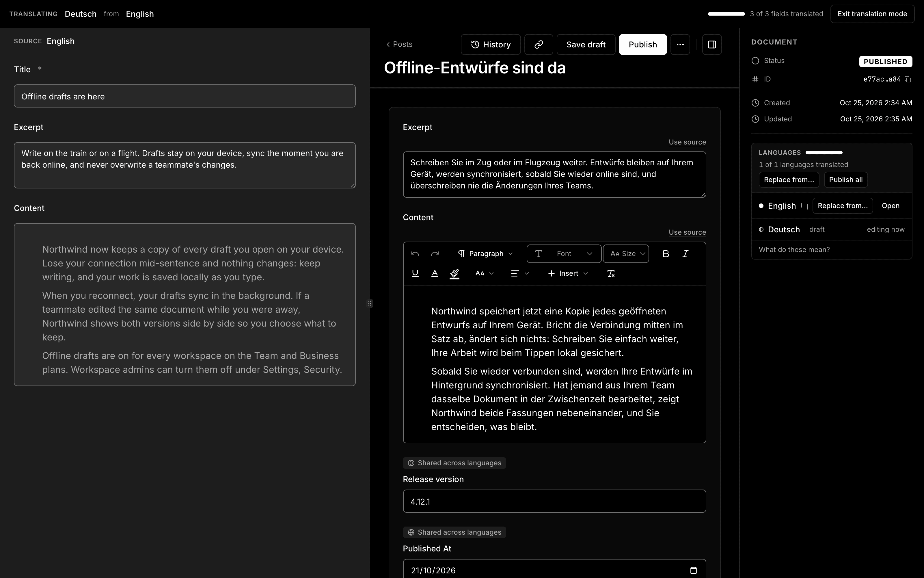Viewport: 924px width, 578px height.
Task: Open the three-dot more options menu
Action: (680, 44)
